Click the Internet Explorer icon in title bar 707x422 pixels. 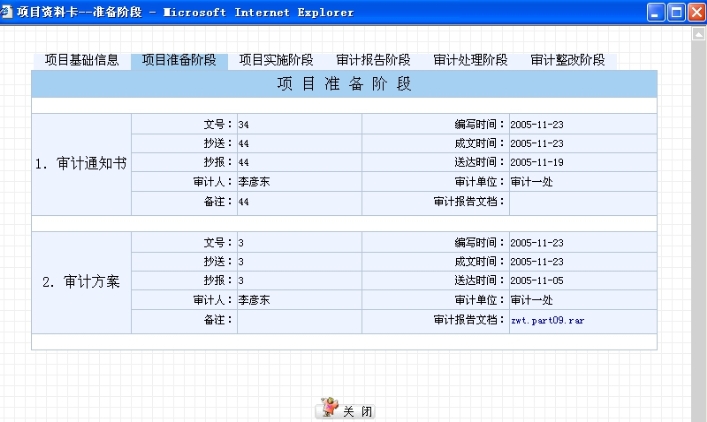pyautogui.click(x=9, y=12)
